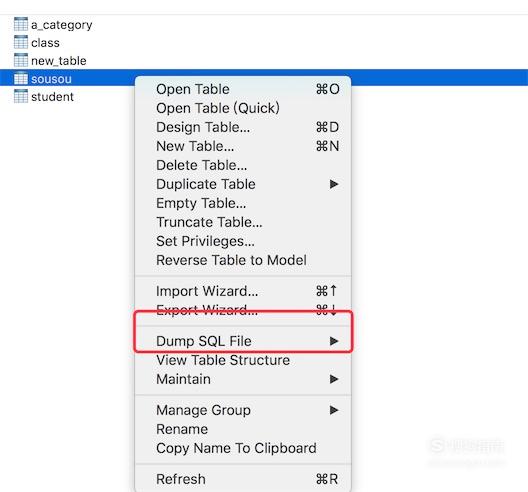
Task: Expand the Duplicate Table submenu arrow
Action: 334,184
